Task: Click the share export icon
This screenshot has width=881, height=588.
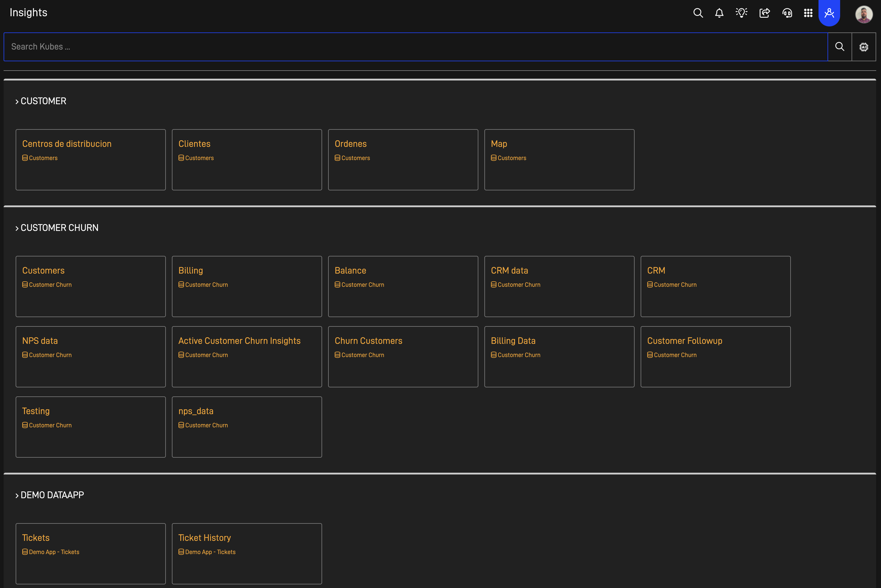Action: [764, 13]
